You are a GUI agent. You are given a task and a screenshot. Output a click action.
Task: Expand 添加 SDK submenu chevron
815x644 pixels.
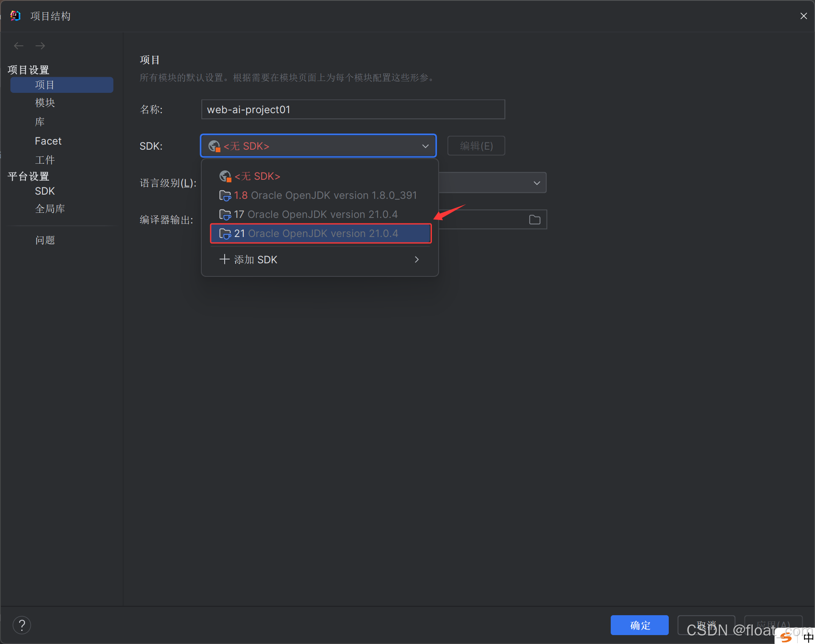[x=417, y=259]
